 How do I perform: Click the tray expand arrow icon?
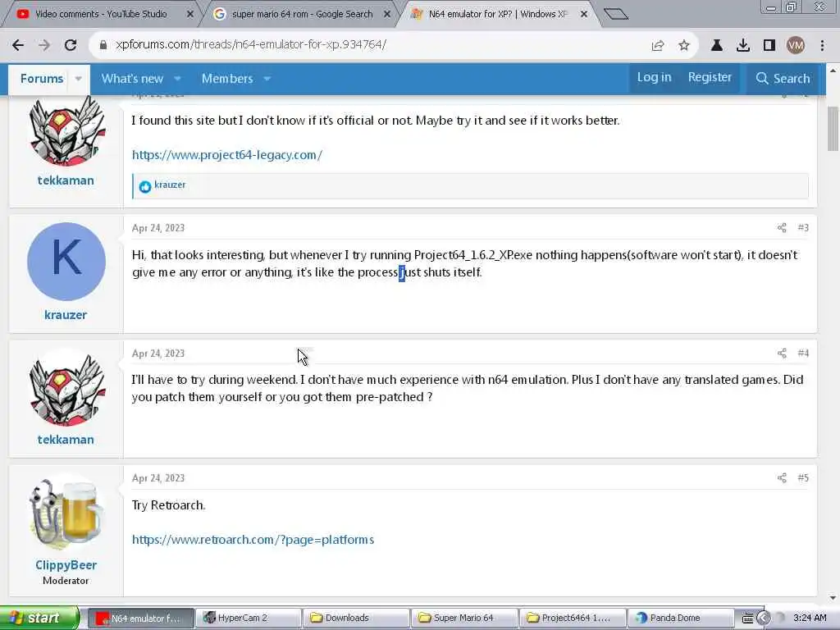point(763,619)
